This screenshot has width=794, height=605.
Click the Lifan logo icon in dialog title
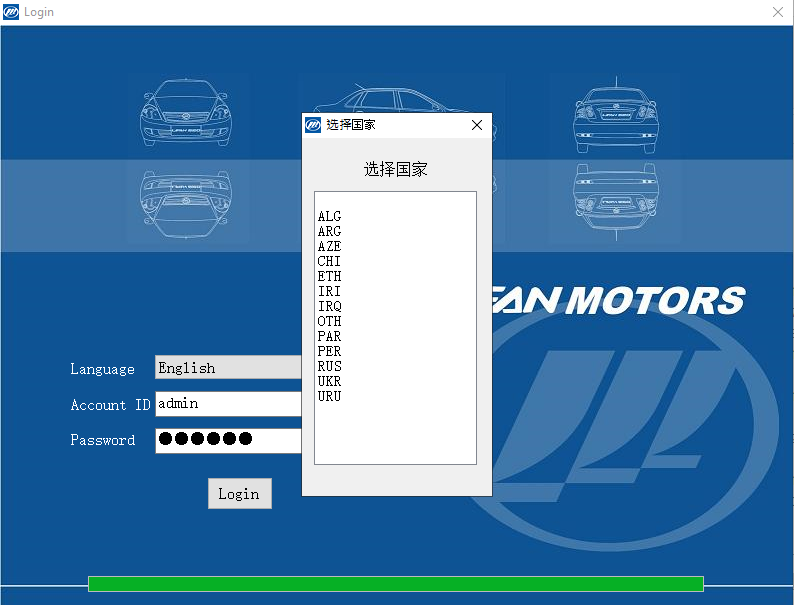(x=313, y=125)
